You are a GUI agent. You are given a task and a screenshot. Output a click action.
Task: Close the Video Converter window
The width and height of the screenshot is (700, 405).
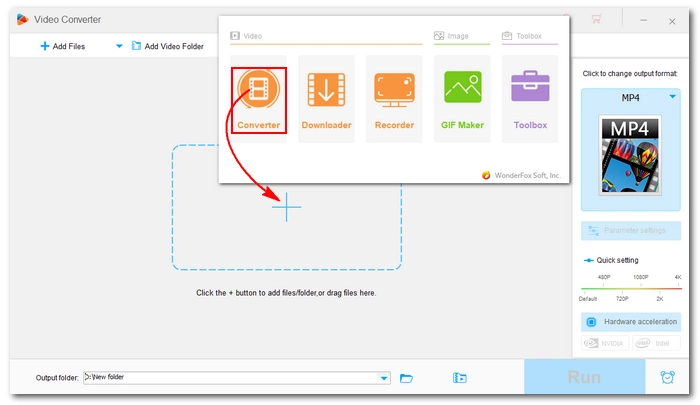[672, 21]
